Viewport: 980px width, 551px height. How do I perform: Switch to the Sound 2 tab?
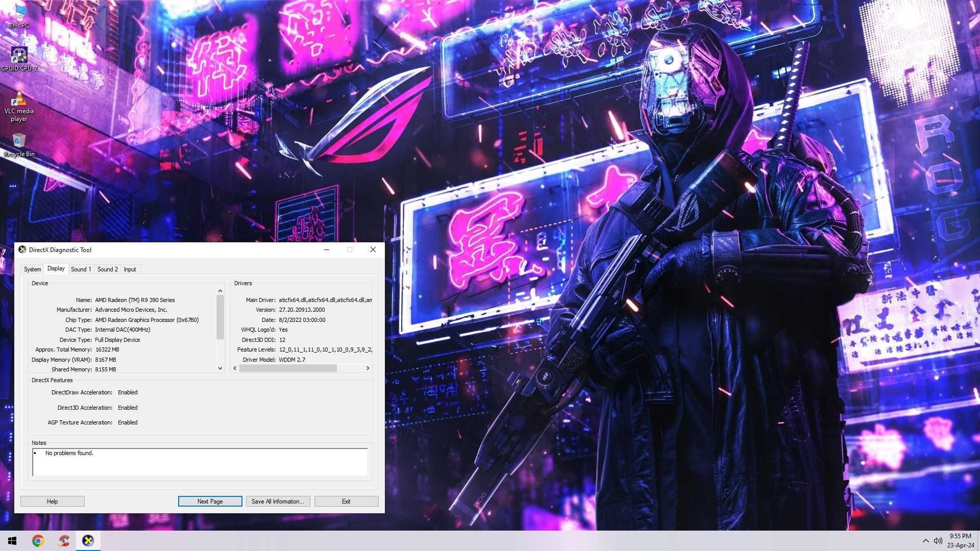coord(107,269)
